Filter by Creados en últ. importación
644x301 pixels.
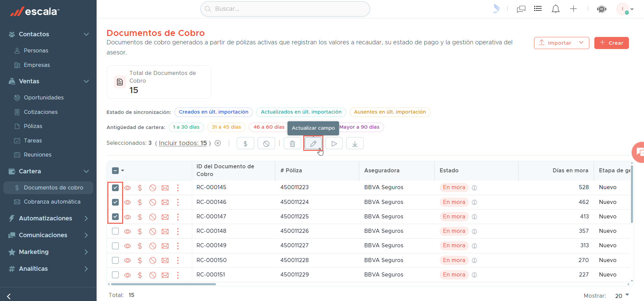pyautogui.click(x=214, y=112)
